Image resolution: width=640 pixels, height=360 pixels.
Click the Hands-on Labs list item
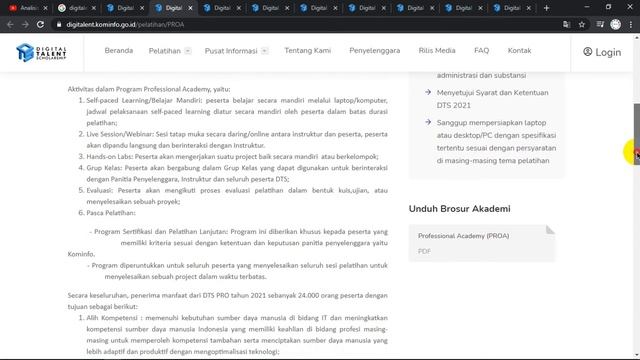[x=232, y=156]
